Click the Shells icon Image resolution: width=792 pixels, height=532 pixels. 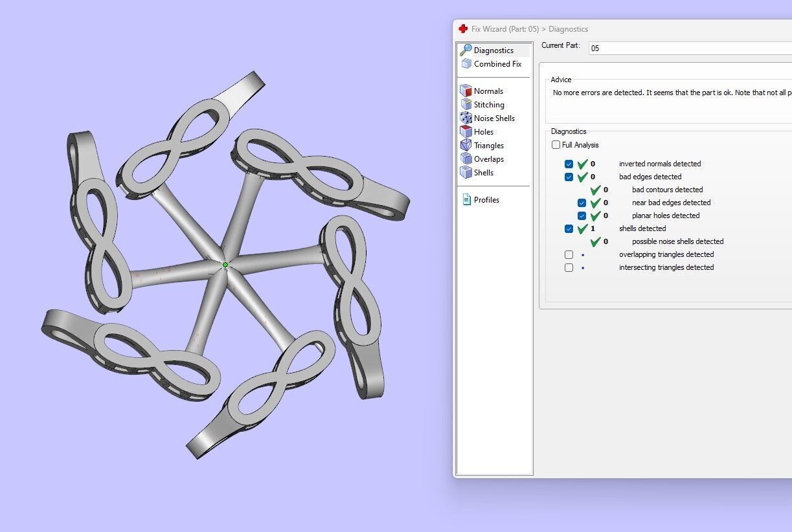point(466,172)
